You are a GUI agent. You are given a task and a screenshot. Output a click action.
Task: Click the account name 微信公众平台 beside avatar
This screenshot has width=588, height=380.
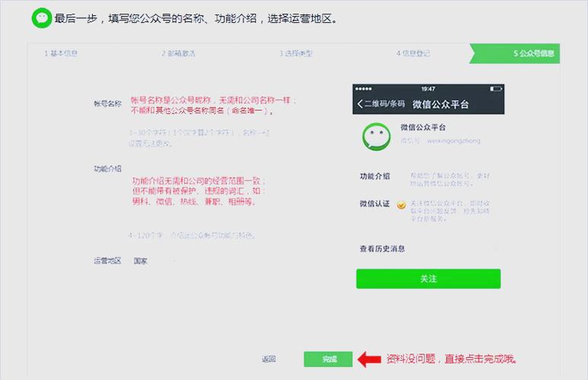coord(423,128)
